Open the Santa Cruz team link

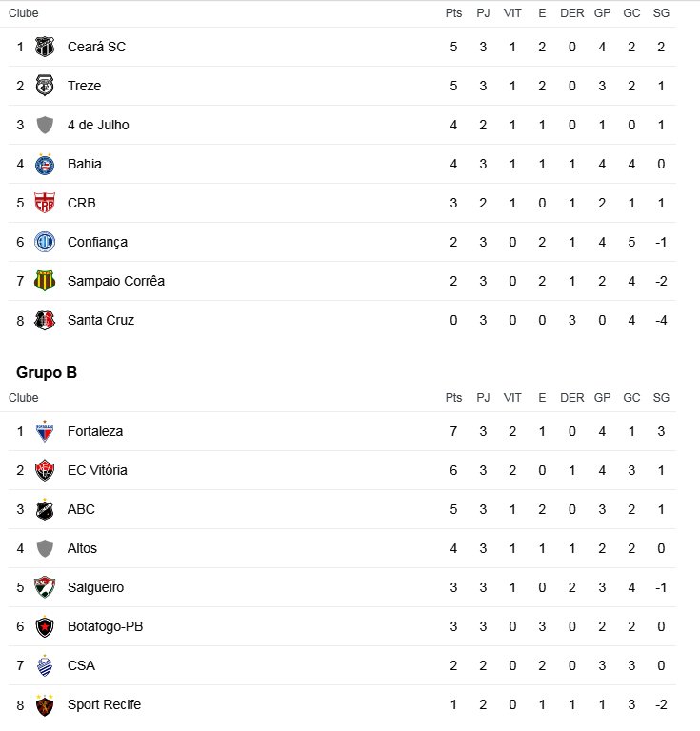101,320
